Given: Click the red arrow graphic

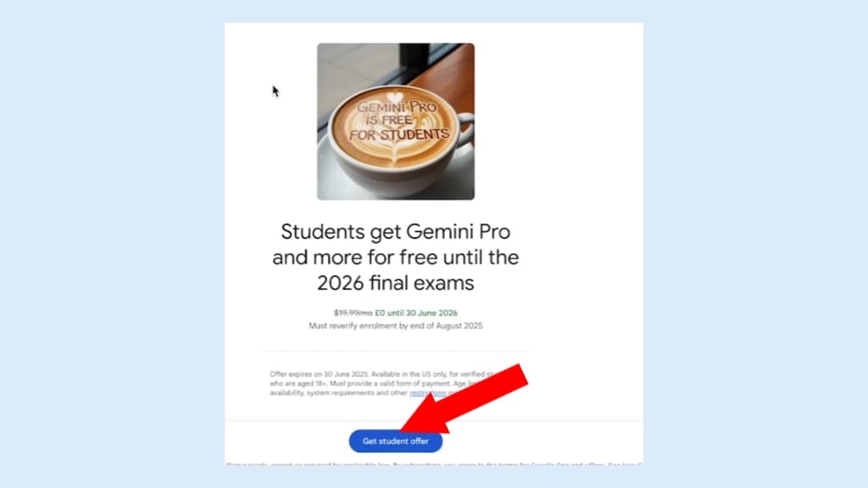Looking at the screenshot, I should [464, 398].
